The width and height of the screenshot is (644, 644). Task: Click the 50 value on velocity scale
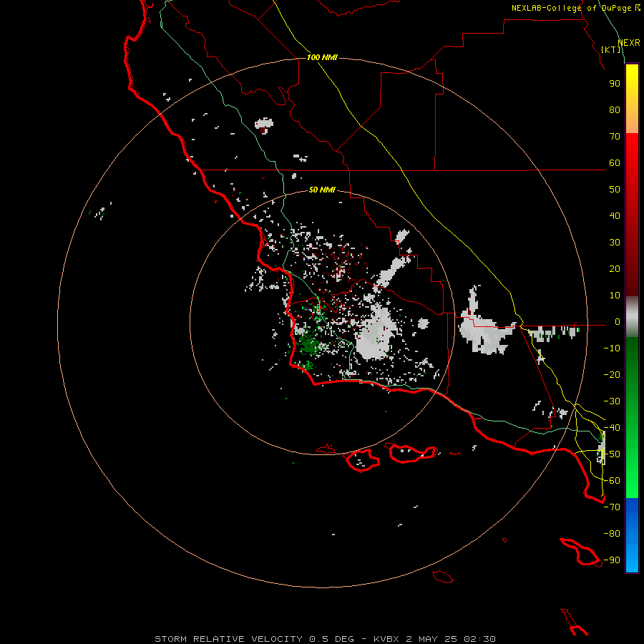tap(615, 190)
